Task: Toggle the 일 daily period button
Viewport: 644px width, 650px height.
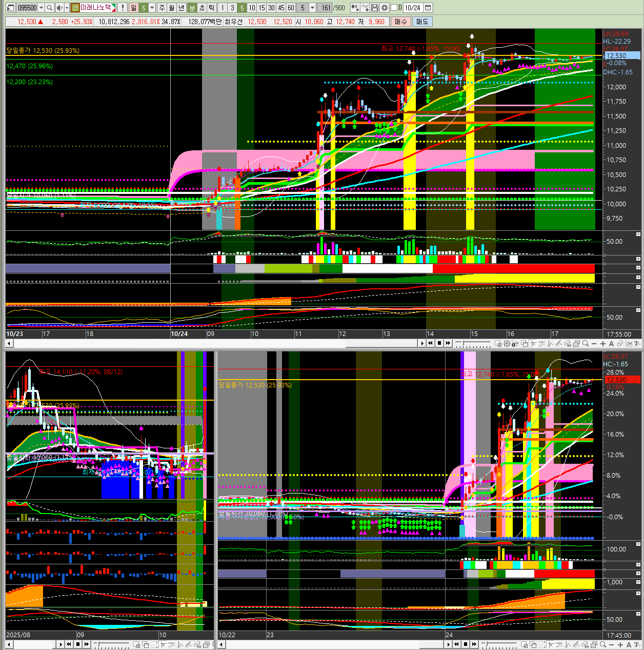Action: tap(133, 8)
